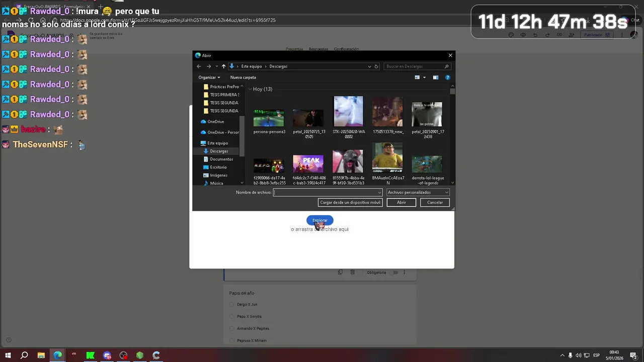Screen dimensions: 644x362
Task: Click the search magnifier icon
Action: pos(446,66)
